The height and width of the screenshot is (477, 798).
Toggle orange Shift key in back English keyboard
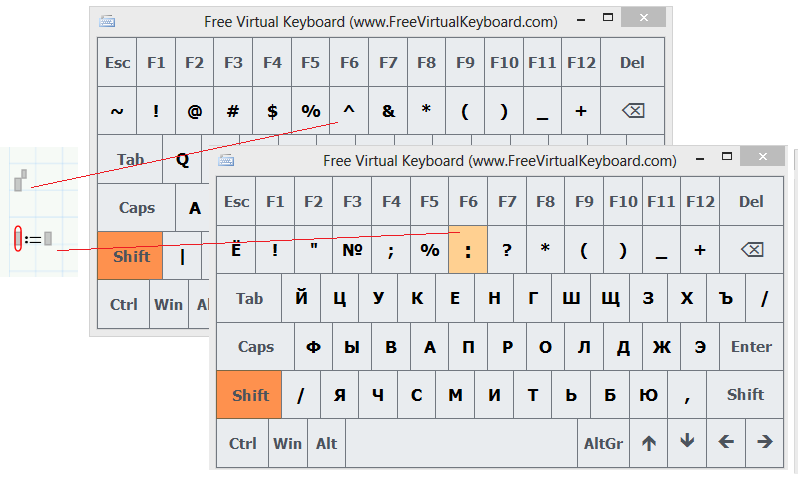[x=130, y=256]
